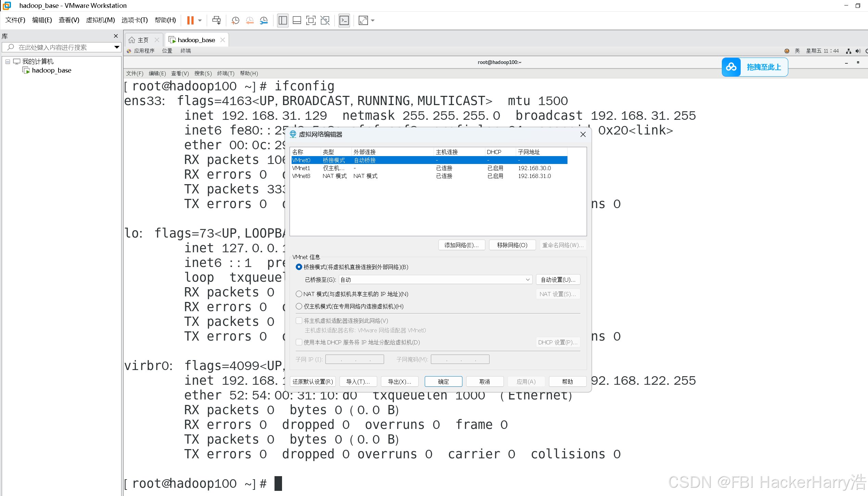The image size is (868, 496).
Task: Toggle the library sidebar panel icon
Action: [283, 21]
